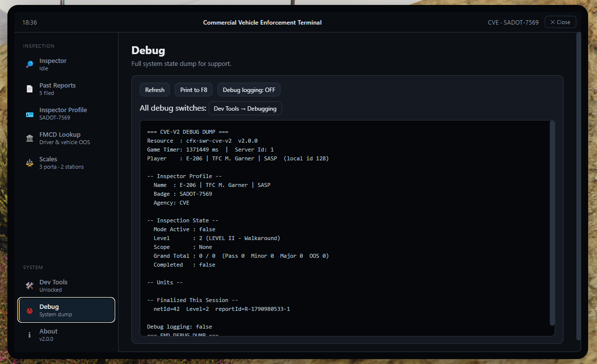Click the Debug bug icon
This screenshot has height=364, width=597.
[x=30, y=310]
